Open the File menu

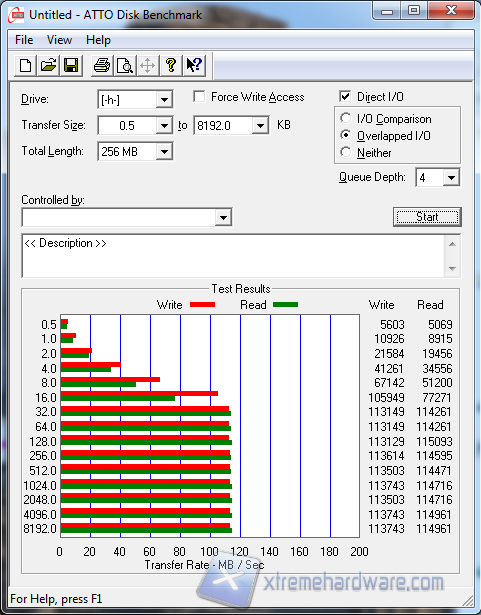pos(24,40)
